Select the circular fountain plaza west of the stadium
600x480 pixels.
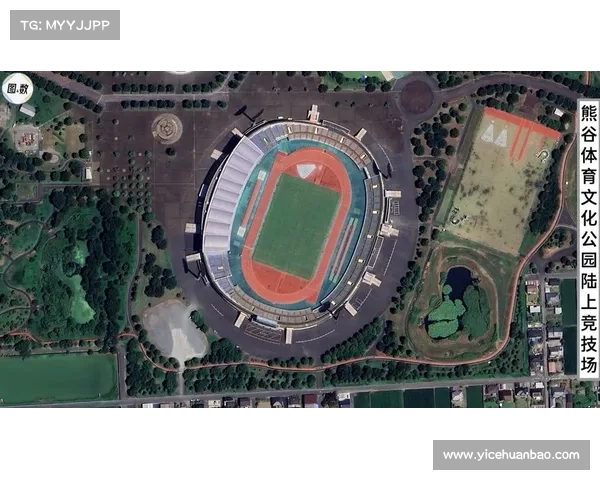coord(166,129)
